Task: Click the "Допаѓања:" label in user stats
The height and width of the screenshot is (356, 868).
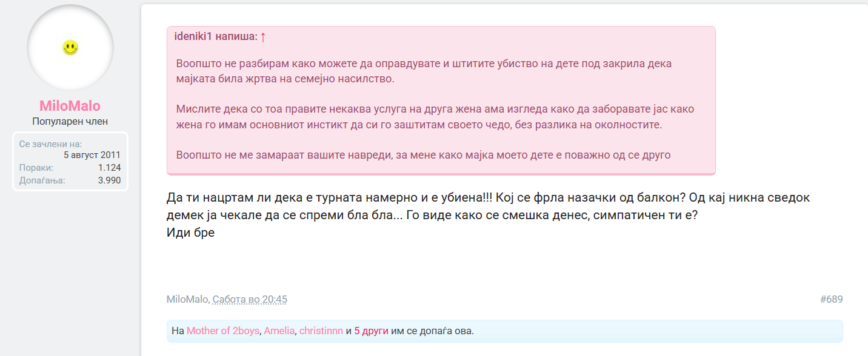Action: coord(42,180)
